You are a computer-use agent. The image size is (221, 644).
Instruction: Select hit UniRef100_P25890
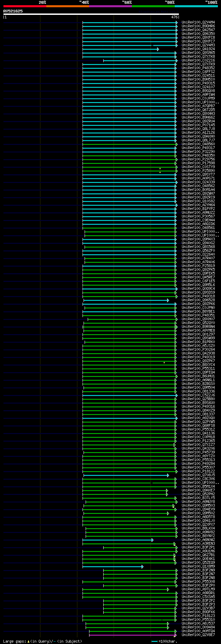coord(198,171)
